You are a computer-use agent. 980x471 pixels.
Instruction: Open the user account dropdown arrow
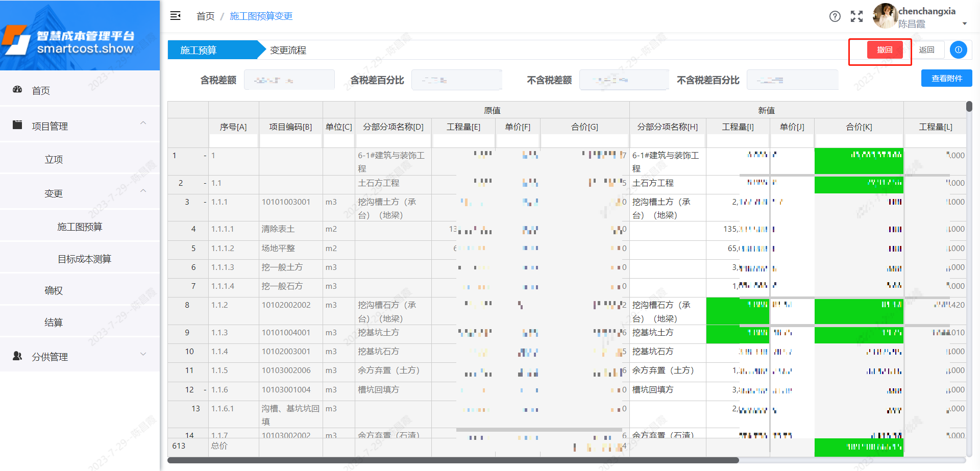point(965,23)
